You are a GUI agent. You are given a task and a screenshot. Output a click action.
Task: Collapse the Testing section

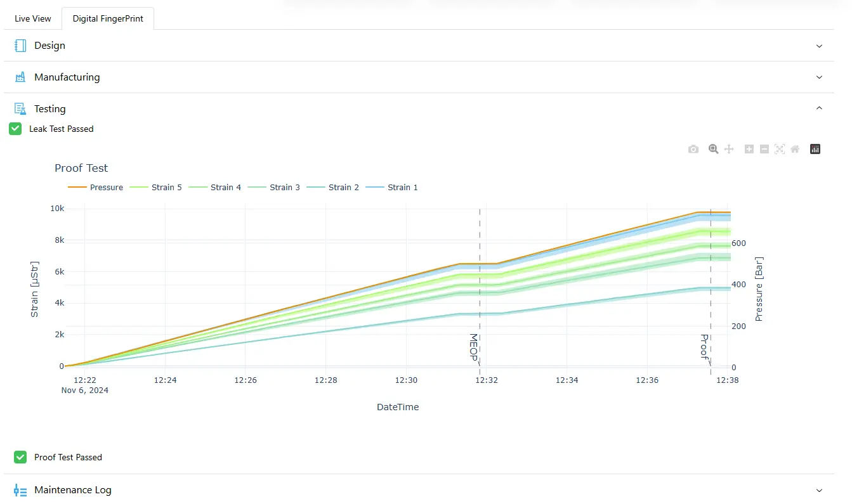coord(819,108)
